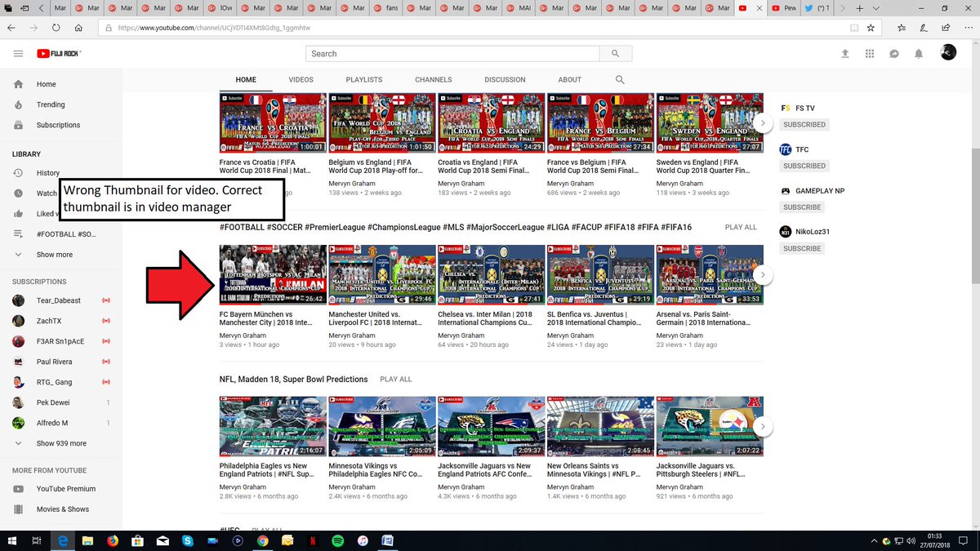Search within channel magnifier icon
The height and width of the screenshot is (551, 980).
[x=620, y=80]
